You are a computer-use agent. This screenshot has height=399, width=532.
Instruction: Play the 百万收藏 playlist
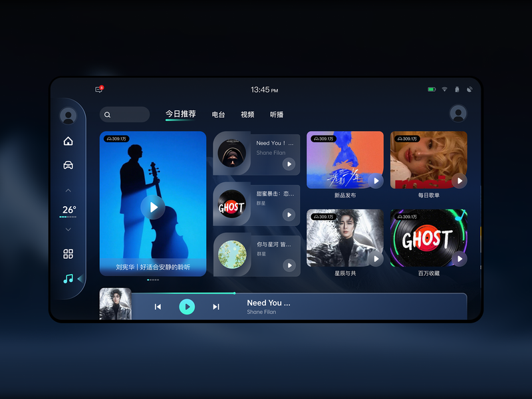(460, 259)
